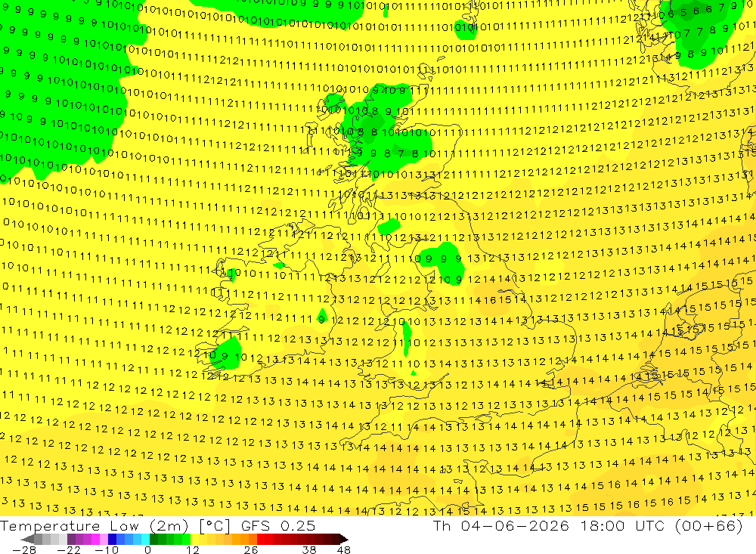
Task: Click the grey left arrow of legend
Action: point(27,540)
